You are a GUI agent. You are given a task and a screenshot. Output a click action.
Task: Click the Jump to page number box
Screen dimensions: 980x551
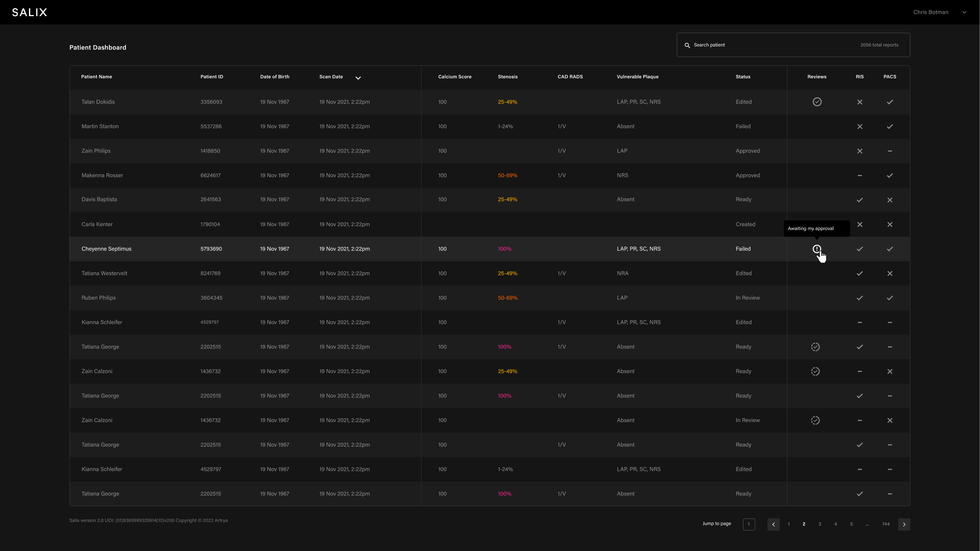pyautogui.click(x=748, y=524)
